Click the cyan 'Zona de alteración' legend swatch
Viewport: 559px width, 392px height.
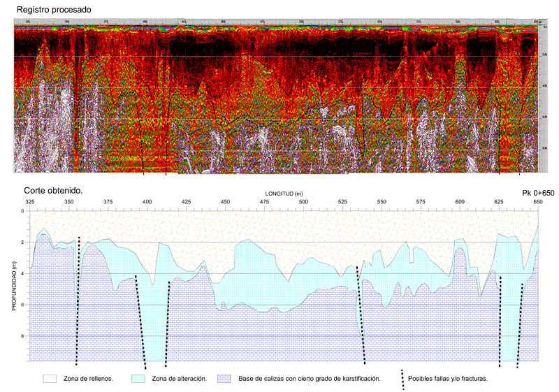[138, 379]
